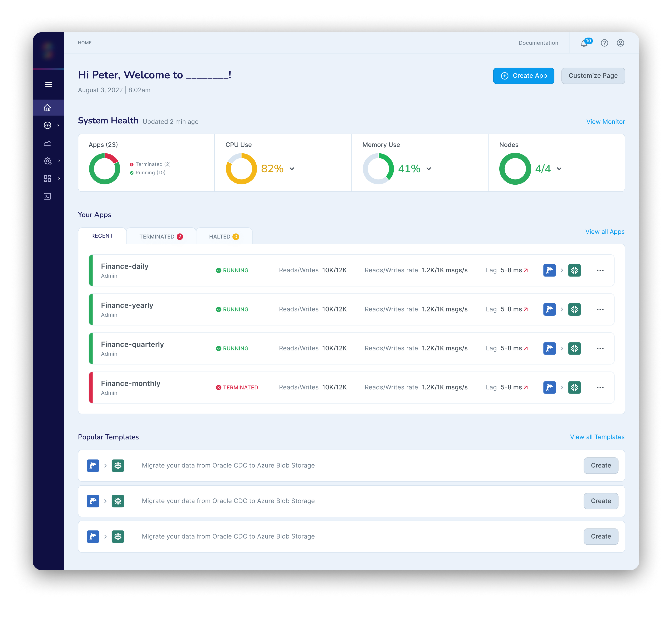Open three-dot menu for Finance-quarterly
Viewport: 672px width, 622px height.
tap(600, 348)
